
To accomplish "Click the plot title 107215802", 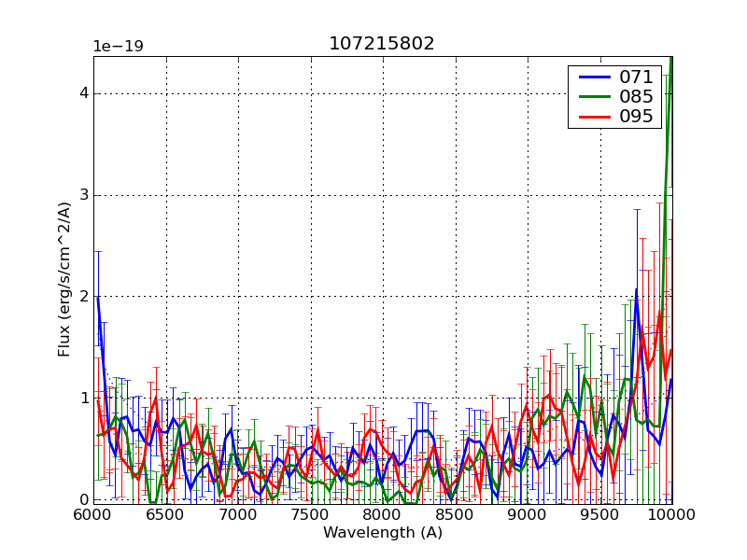I will click(381, 44).
